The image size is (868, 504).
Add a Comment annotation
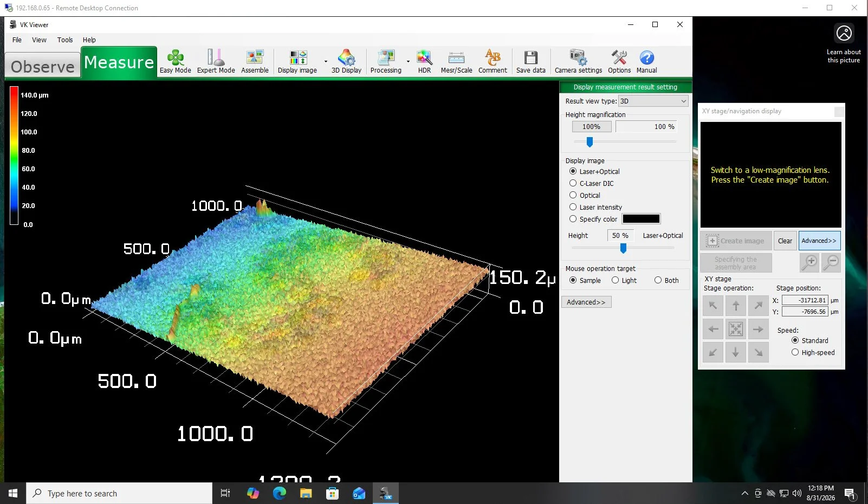[x=493, y=62]
